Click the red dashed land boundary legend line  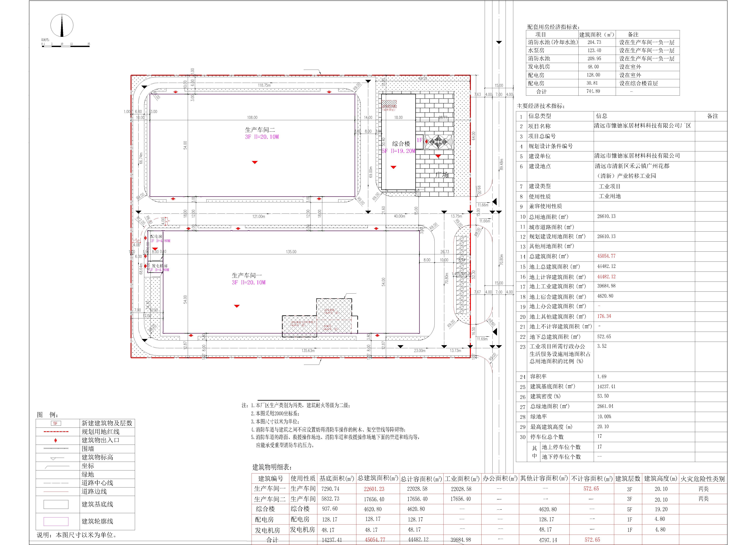[x=56, y=432]
